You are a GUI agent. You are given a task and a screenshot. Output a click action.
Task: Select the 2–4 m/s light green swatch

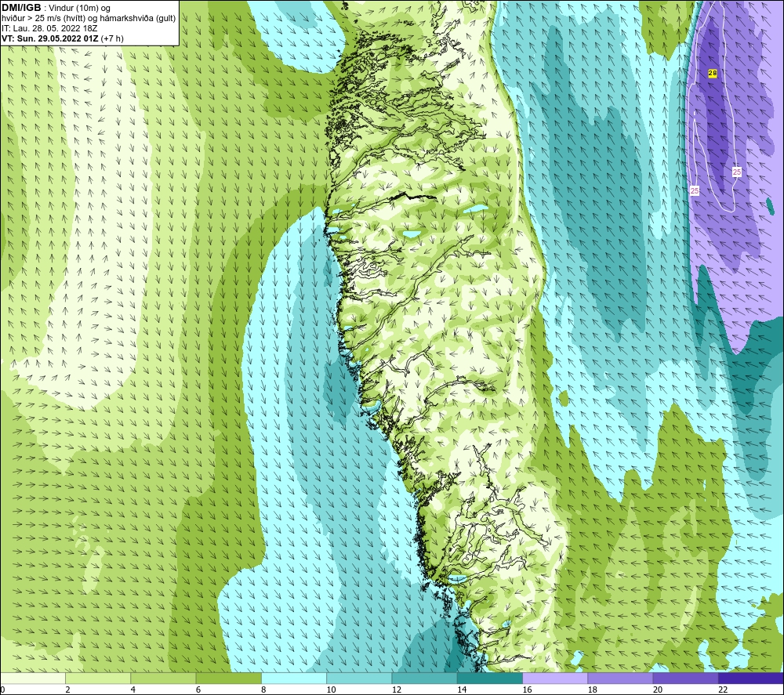point(98,678)
